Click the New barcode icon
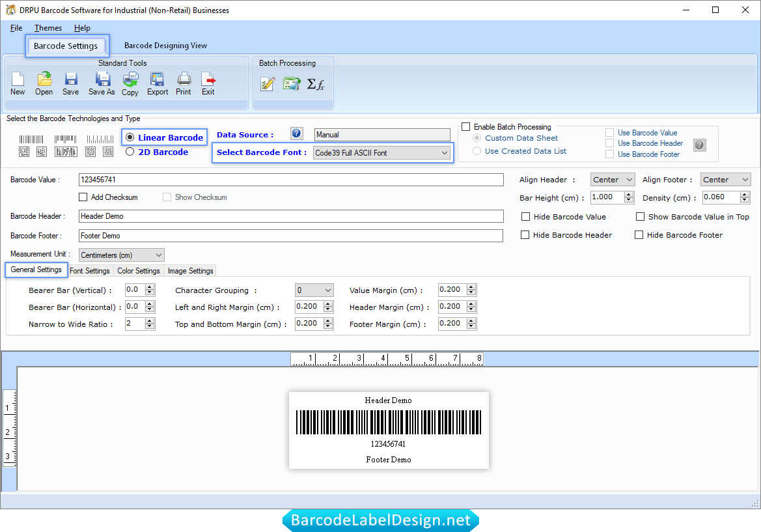Screen dimensions: 761x532 pyautogui.click(x=18, y=83)
